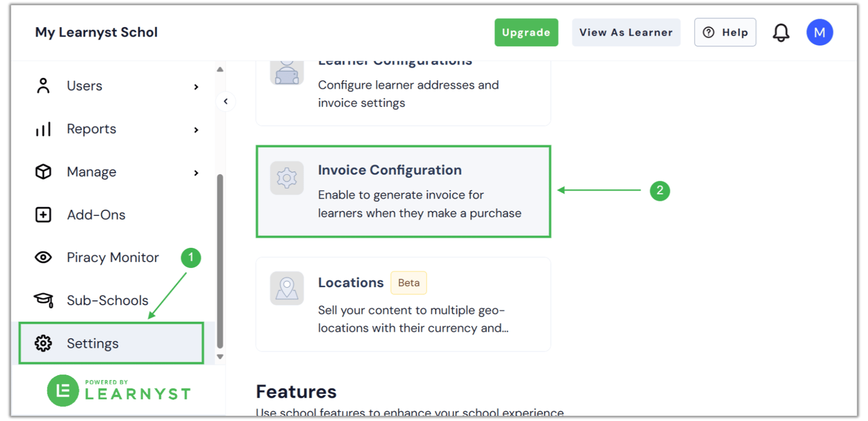This screenshot has height=421, width=868.
Task: Click the Piracy Monitor eye icon
Action: click(43, 257)
